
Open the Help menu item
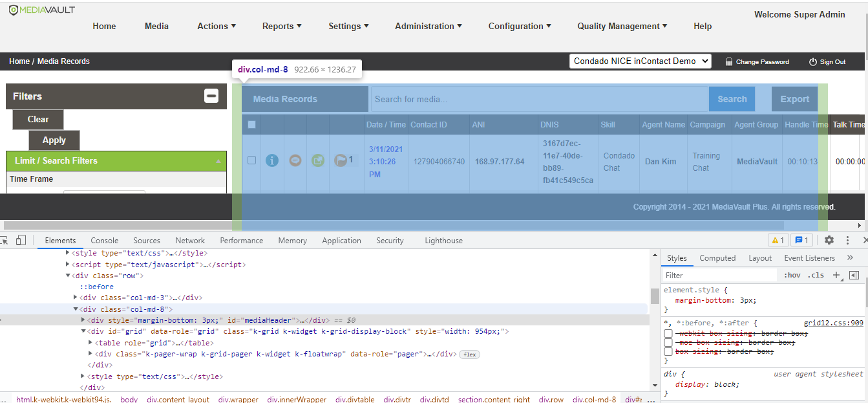[x=703, y=26]
